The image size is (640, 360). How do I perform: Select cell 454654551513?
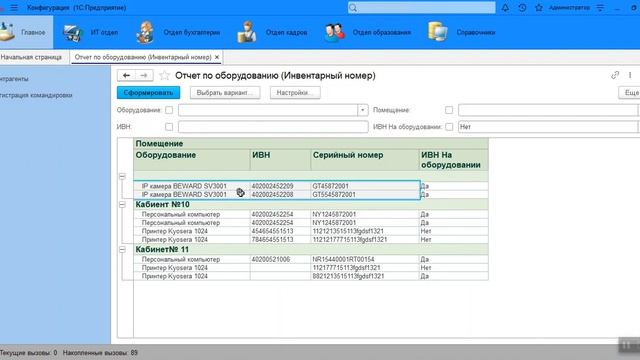coord(280,231)
